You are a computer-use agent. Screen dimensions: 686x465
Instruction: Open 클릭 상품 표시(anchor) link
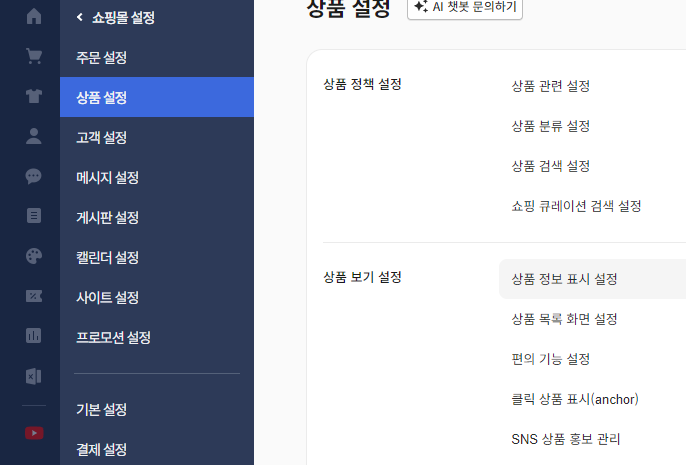click(x=575, y=399)
